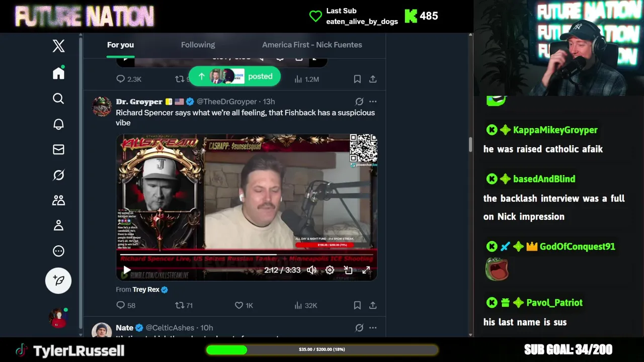
Task: Open Grok explain icon on Dr. Groyper post
Action: [x=359, y=102]
